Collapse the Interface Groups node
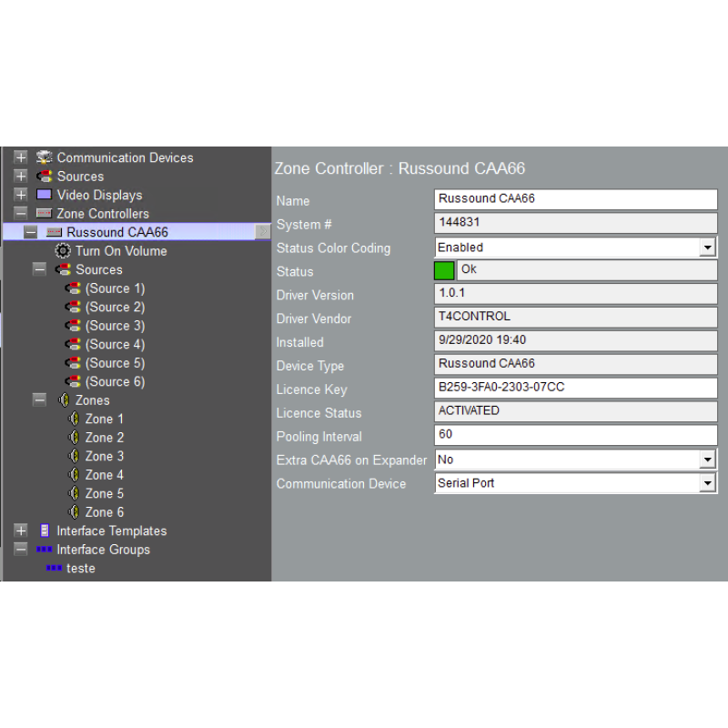The width and height of the screenshot is (728, 728). coord(20,550)
